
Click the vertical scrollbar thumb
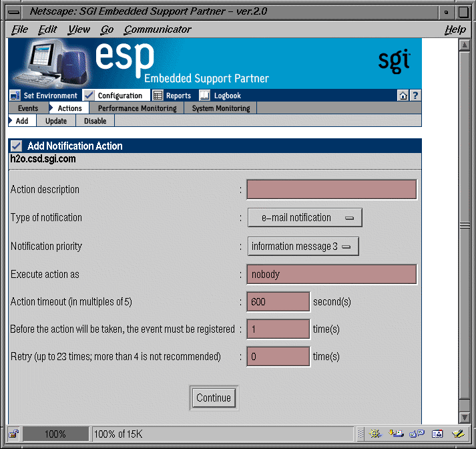(465, 224)
